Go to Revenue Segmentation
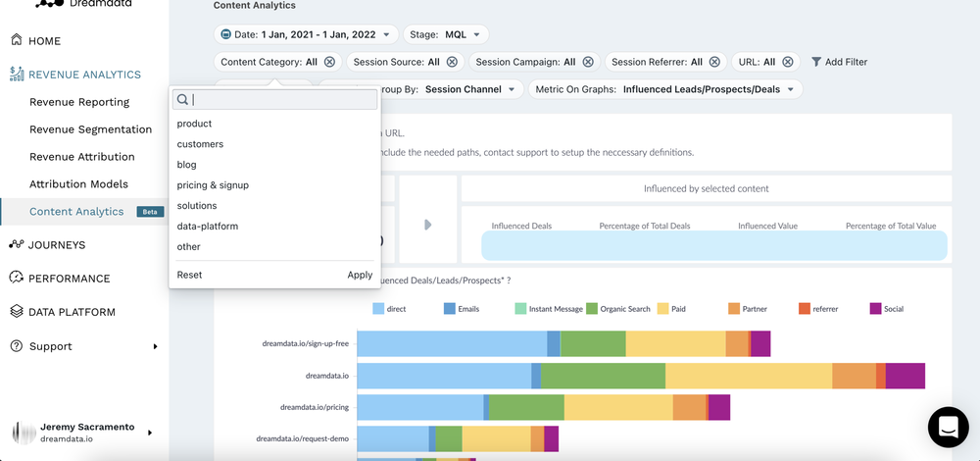 coord(90,129)
